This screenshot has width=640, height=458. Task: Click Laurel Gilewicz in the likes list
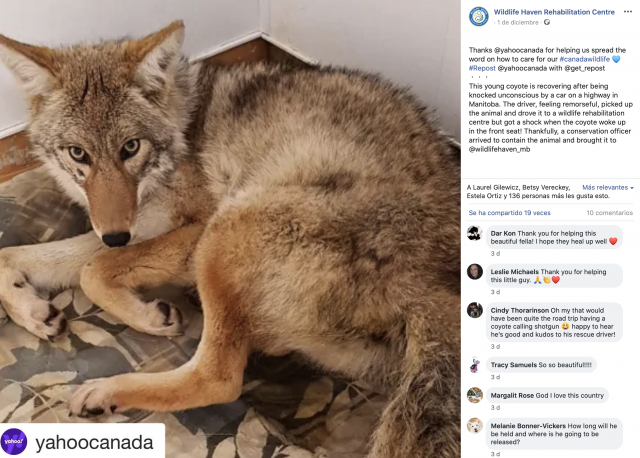click(501, 187)
